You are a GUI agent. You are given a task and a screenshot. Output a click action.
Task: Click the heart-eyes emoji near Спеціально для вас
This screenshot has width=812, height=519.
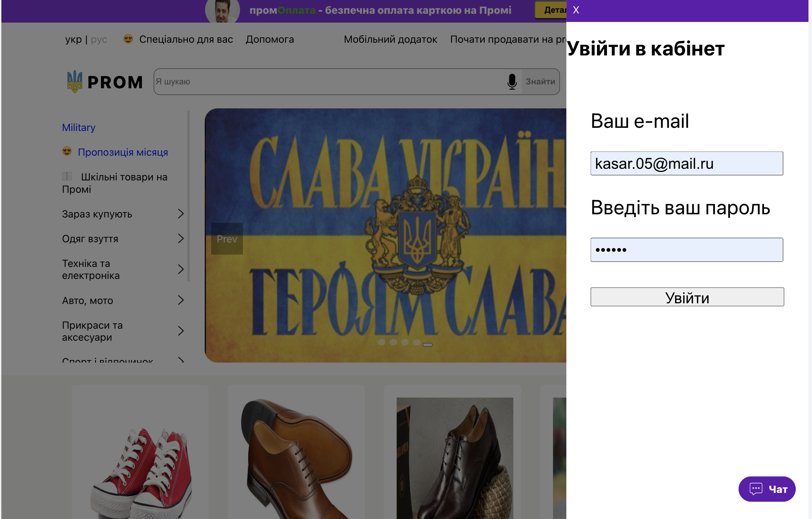coord(128,39)
